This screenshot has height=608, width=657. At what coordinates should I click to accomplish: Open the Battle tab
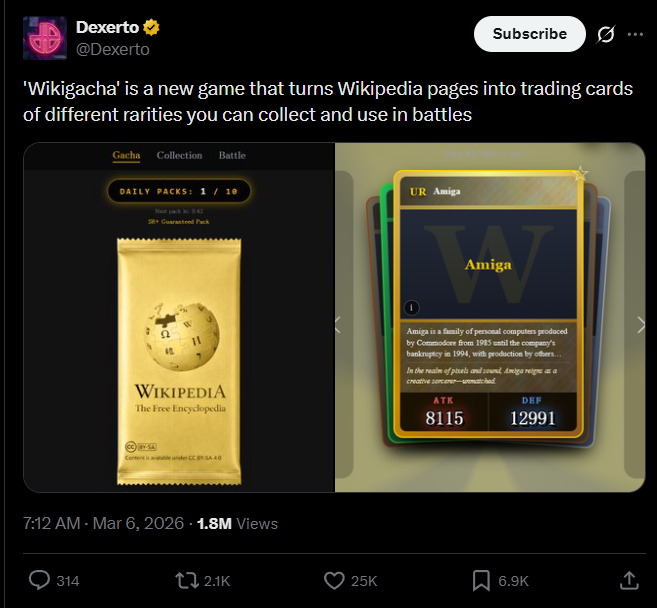(x=232, y=155)
